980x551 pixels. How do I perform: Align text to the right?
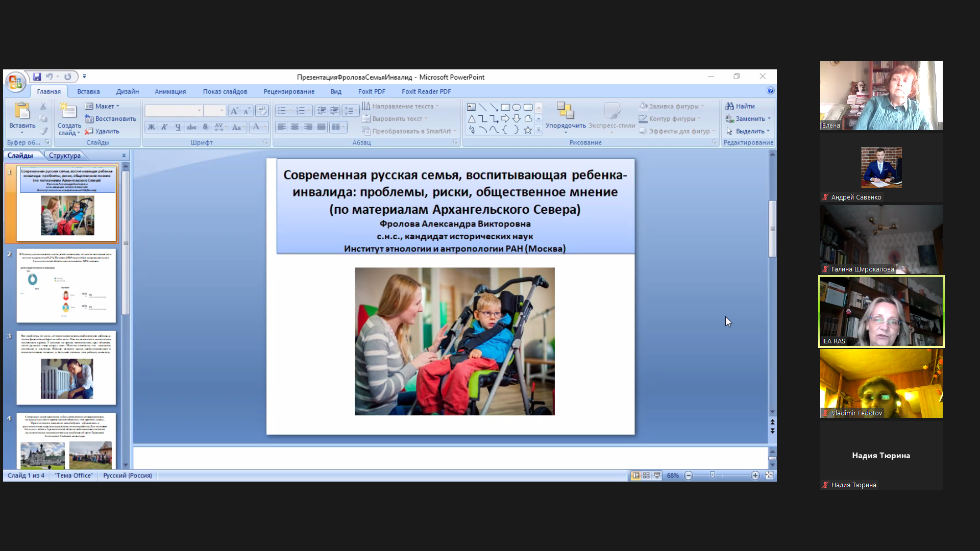308,127
